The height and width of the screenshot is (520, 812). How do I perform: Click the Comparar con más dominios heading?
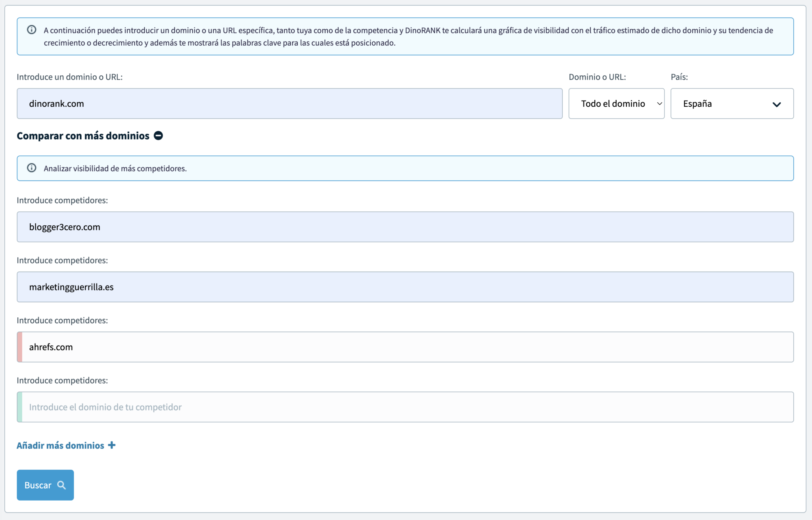(83, 136)
